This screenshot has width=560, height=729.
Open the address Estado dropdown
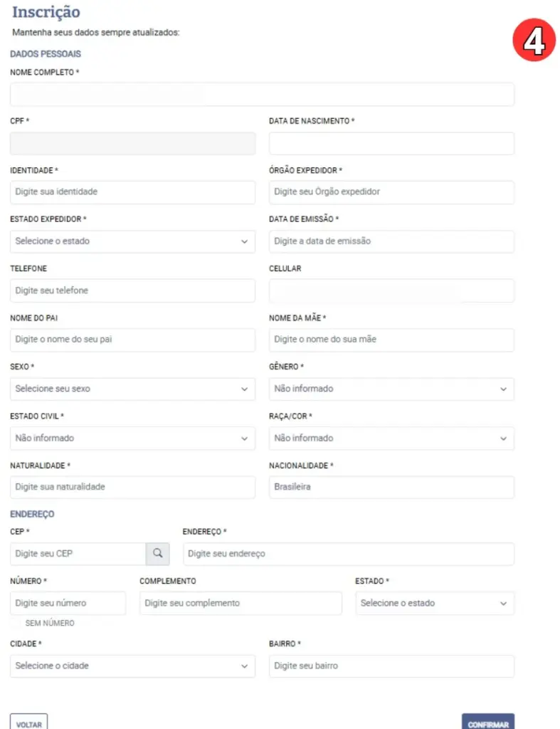(435, 604)
